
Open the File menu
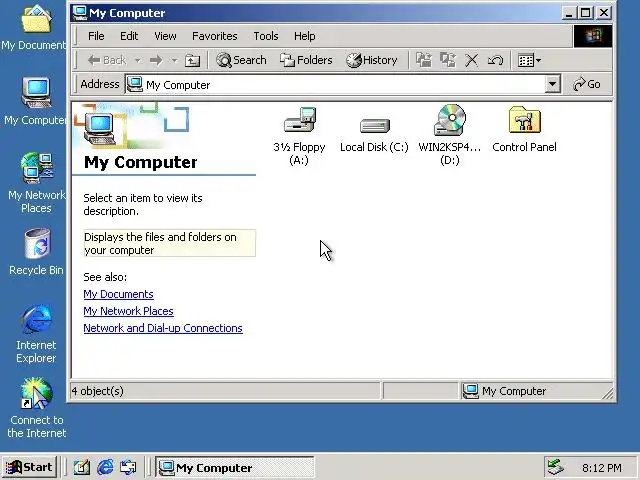96,36
